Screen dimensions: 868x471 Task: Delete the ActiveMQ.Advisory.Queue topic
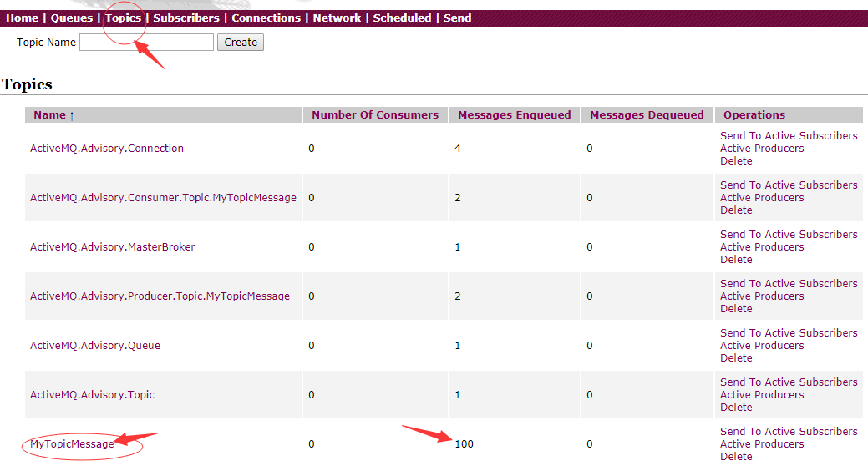[x=736, y=358]
